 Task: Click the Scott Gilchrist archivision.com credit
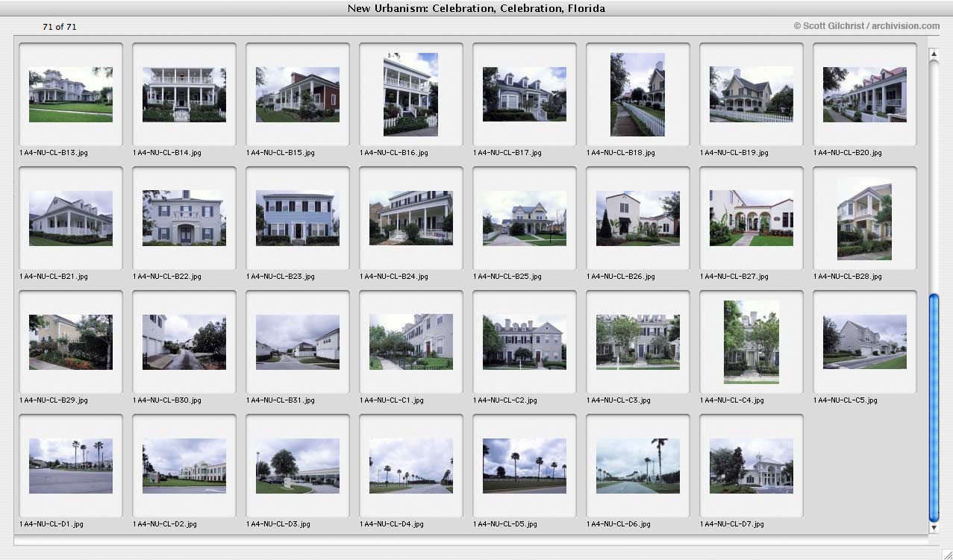point(866,26)
